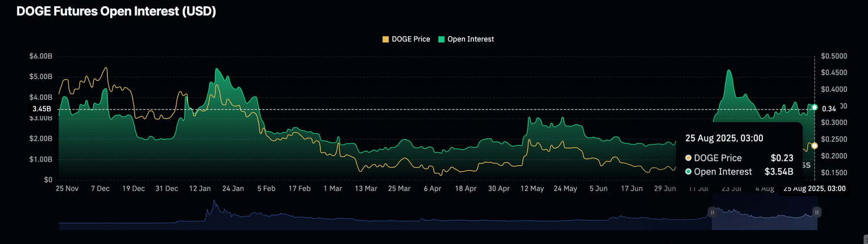Click the tall spike in the overview mini-chart

click(x=214, y=208)
